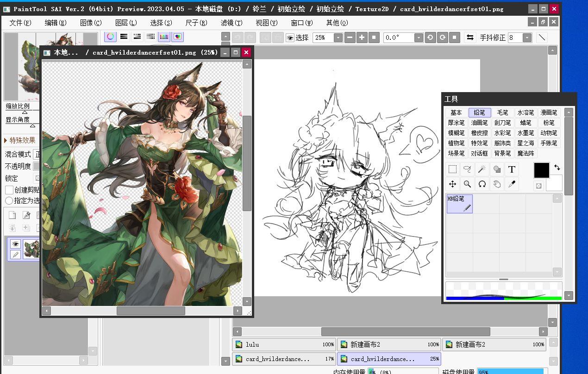
Task: Rotate the canvas view clockwise
Action: click(442, 37)
